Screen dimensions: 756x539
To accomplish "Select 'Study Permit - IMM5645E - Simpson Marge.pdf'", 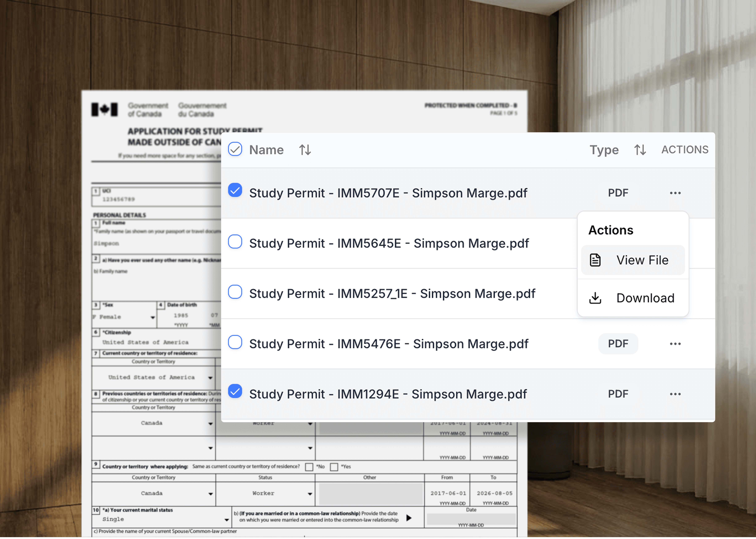I will point(389,244).
